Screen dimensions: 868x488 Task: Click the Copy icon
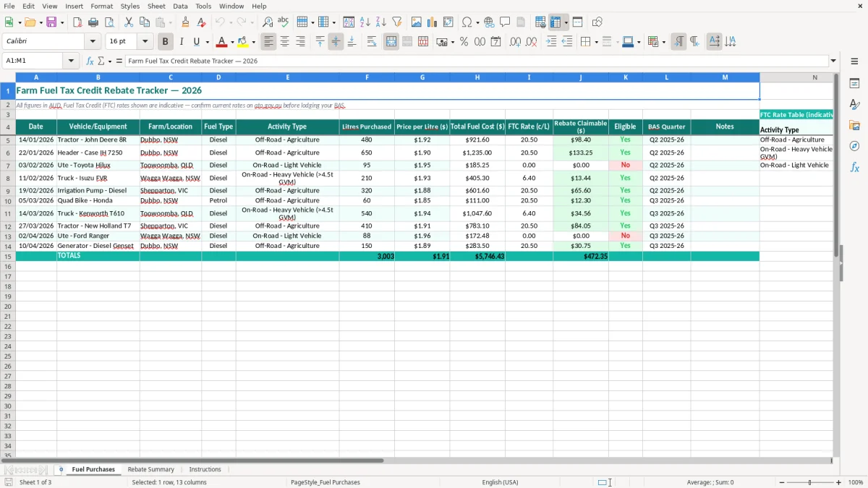[x=145, y=22]
